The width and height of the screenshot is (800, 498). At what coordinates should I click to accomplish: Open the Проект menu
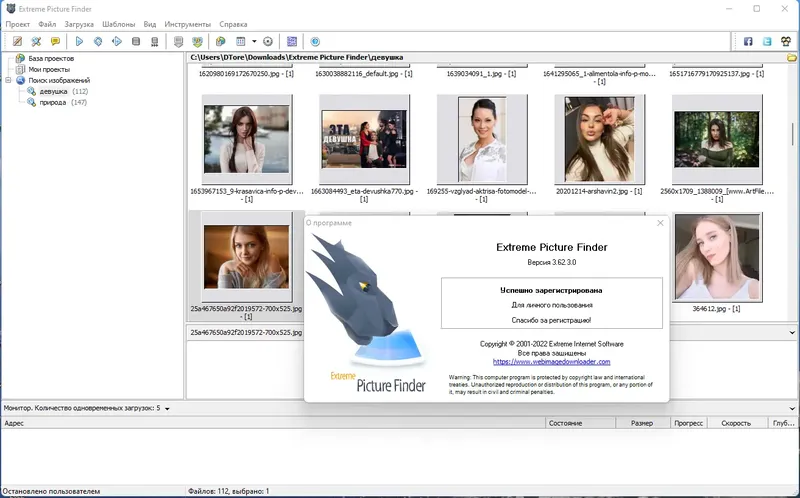[18, 24]
